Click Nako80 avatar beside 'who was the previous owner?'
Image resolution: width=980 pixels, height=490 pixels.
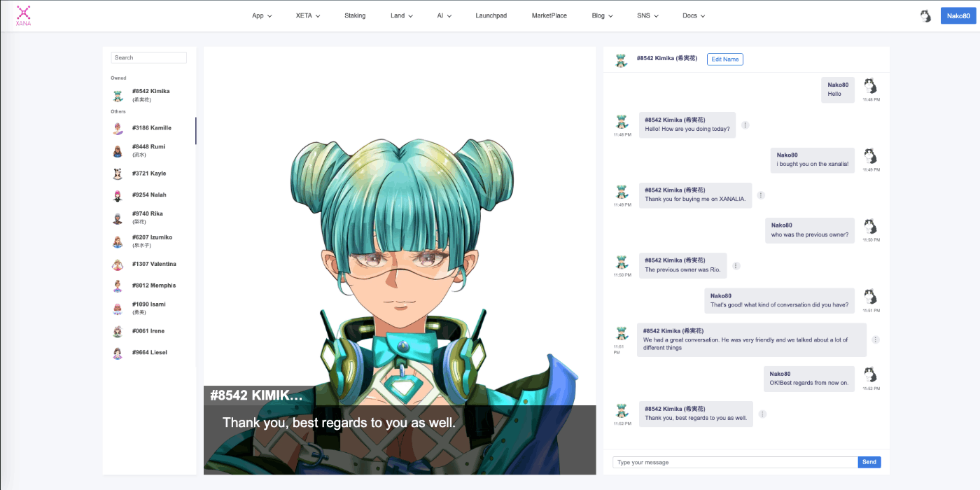[x=870, y=226]
